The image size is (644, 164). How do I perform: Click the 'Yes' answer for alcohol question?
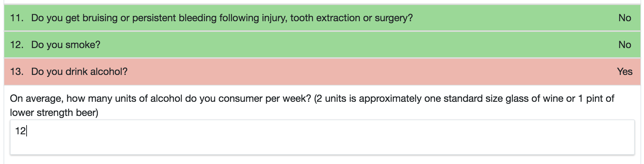(625, 71)
